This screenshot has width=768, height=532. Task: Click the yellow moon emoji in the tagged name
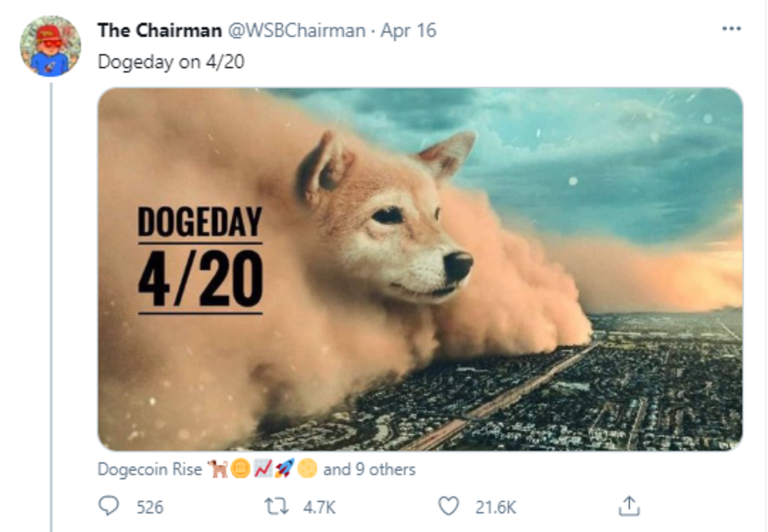click(307, 470)
